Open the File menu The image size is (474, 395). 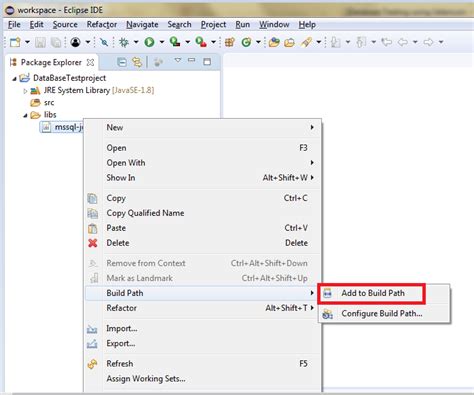[x=14, y=25]
